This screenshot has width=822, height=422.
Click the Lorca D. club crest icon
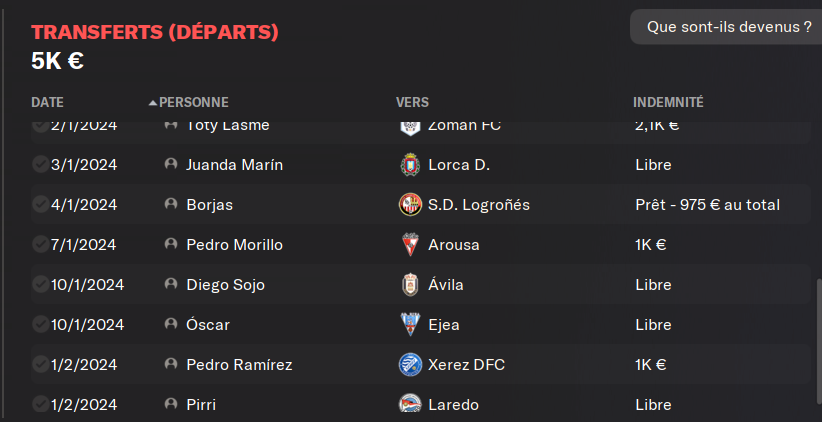[410, 165]
